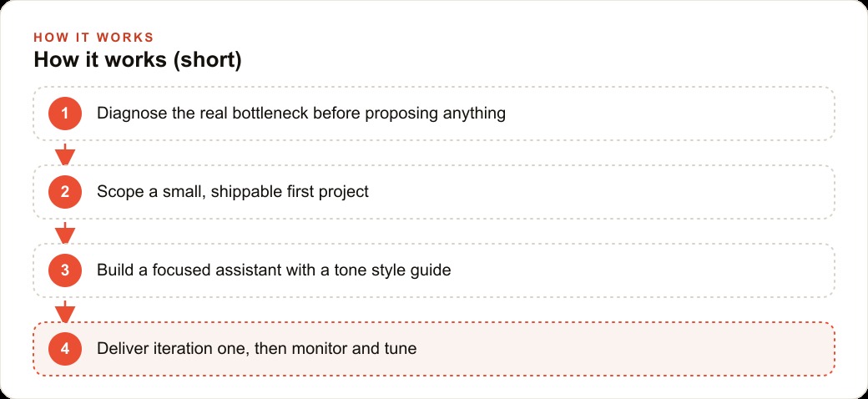The width and height of the screenshot is (868, 399).
Task: Click the arrow between steps 1 and 2
Action: tap(65, 154)
